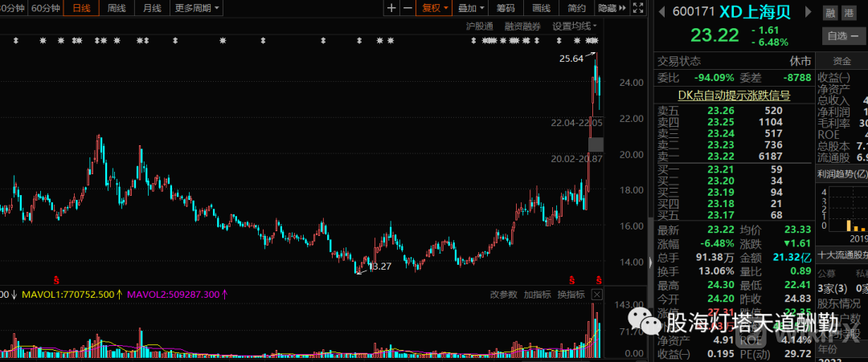Viewport: 868px width, 362px height.
Task: Toggle the 筹码 chip distribution view
Action: [x=505, y=8]
